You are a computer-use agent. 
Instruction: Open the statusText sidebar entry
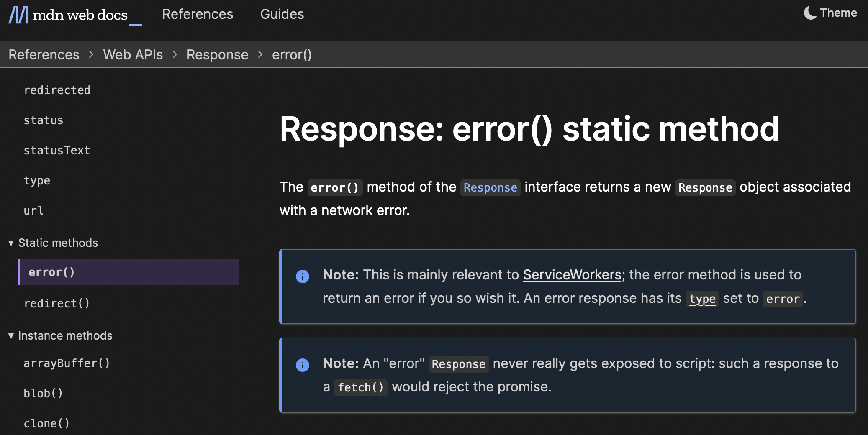coord(57,150)
